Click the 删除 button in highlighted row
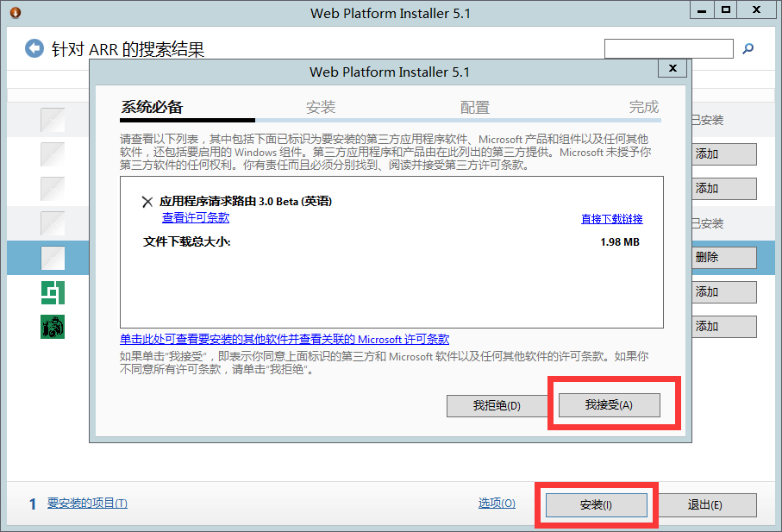Image resolution: width=782 pixels, height=532 pixels. tap(723, 257)
